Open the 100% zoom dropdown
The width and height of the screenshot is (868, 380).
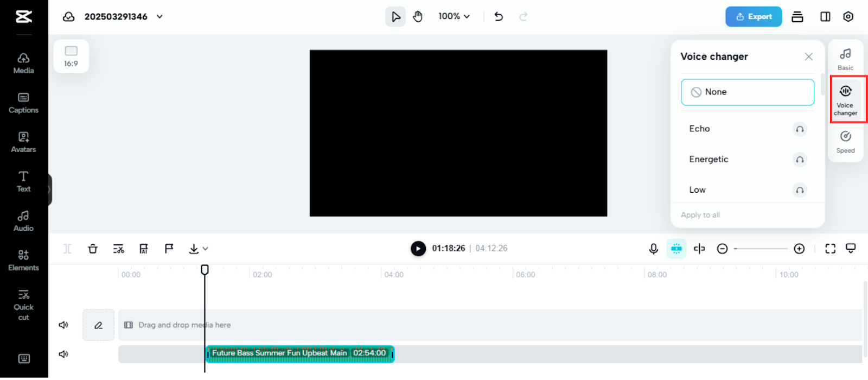[x=454, y=17]
